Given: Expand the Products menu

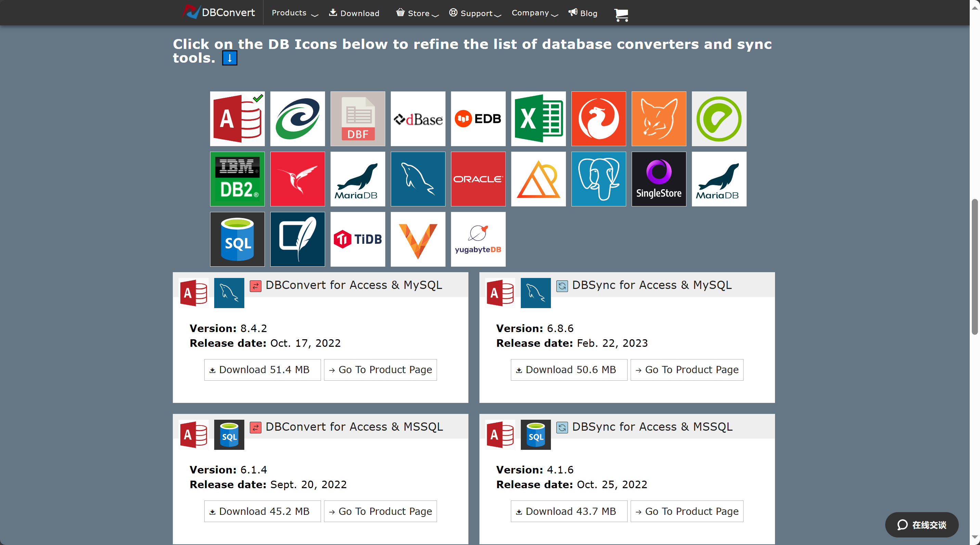Looking at the screenshot, I should [x=295, y=13].
